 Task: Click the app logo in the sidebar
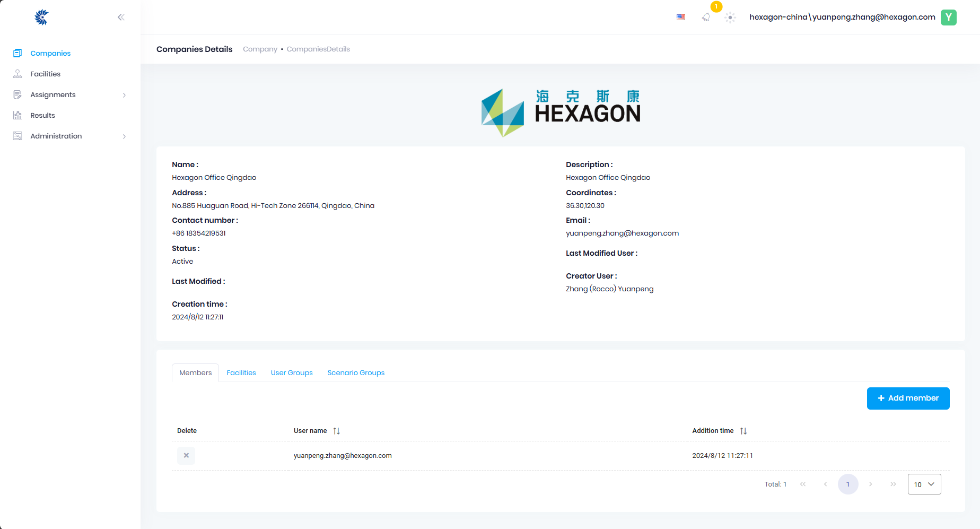[x=41, y=18]
